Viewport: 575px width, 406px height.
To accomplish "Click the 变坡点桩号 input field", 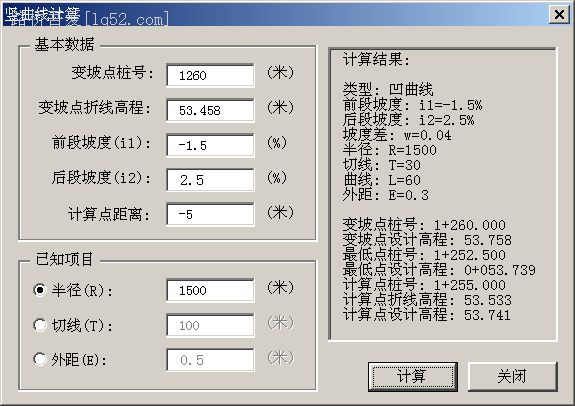I will tap(210, 75).
